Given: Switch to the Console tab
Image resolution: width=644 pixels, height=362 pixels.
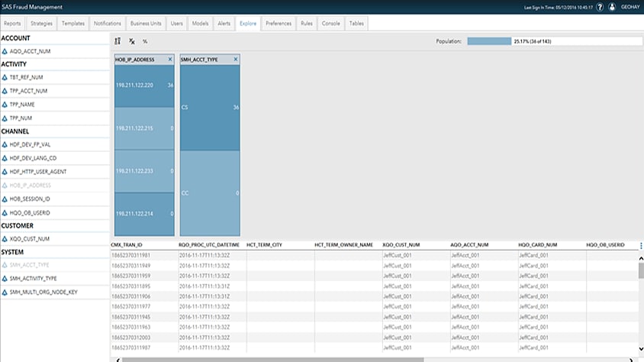Looking at the screenshot, I should pos(330,24).
